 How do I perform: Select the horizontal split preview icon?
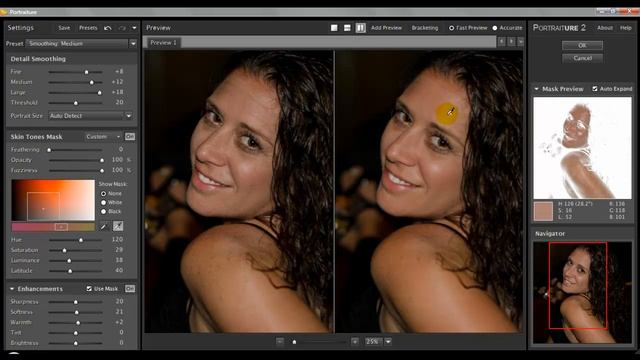(347, 28)
